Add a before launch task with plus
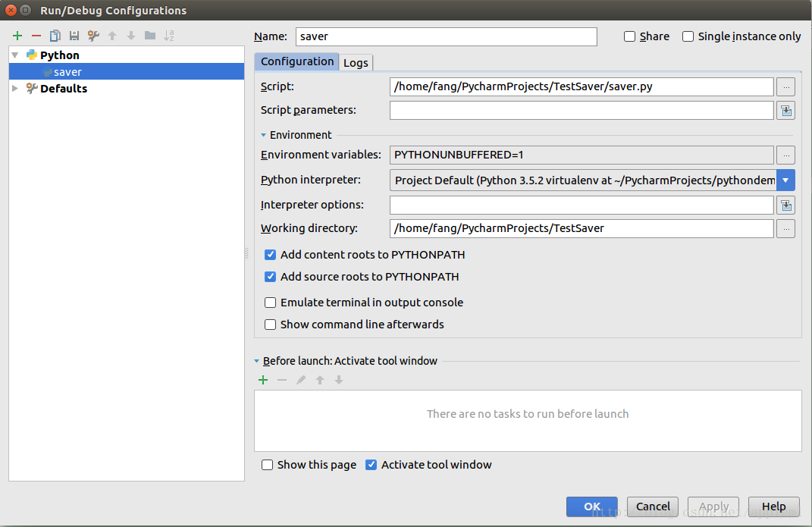This screenshot has width=812, height=527. (263, 380)
